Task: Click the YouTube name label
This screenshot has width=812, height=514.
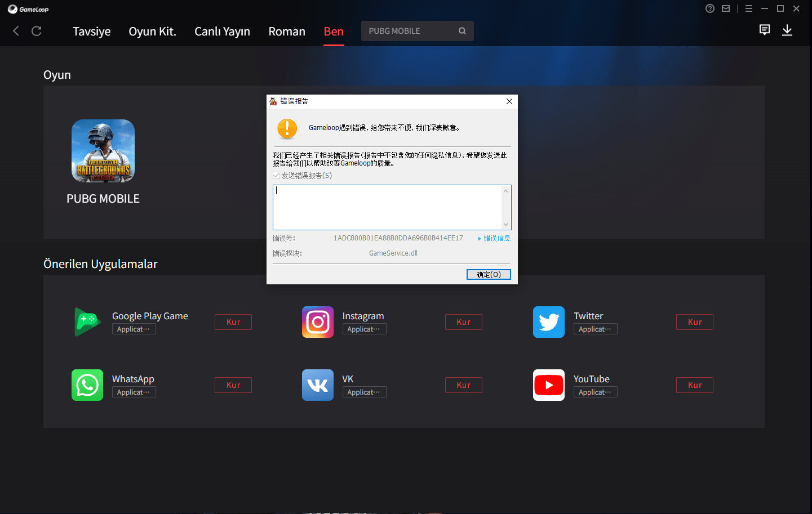Action: click(x=592, y=379)
